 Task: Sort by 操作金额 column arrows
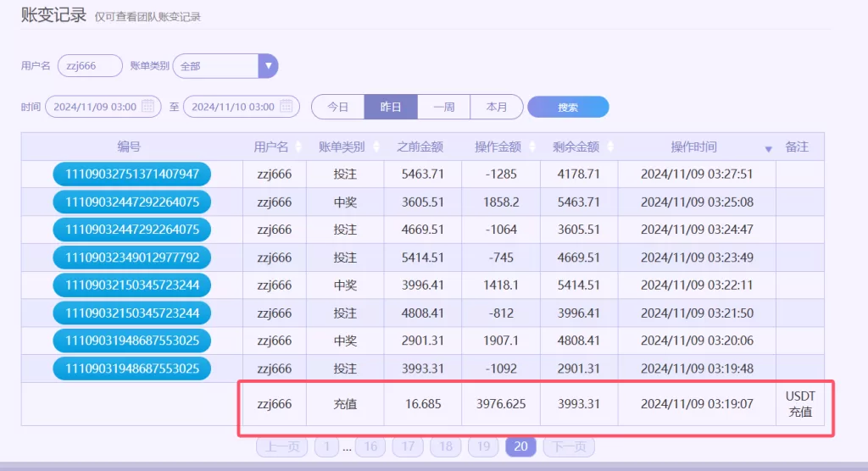(532, 147)
